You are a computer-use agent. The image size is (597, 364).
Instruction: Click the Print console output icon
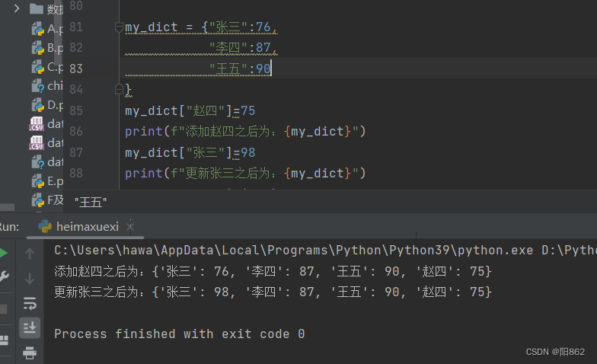[30, 353]
